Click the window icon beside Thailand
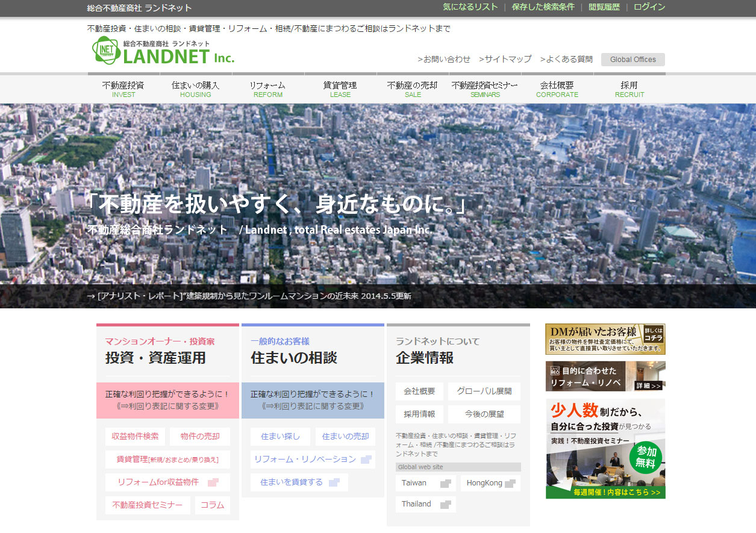 446,505
